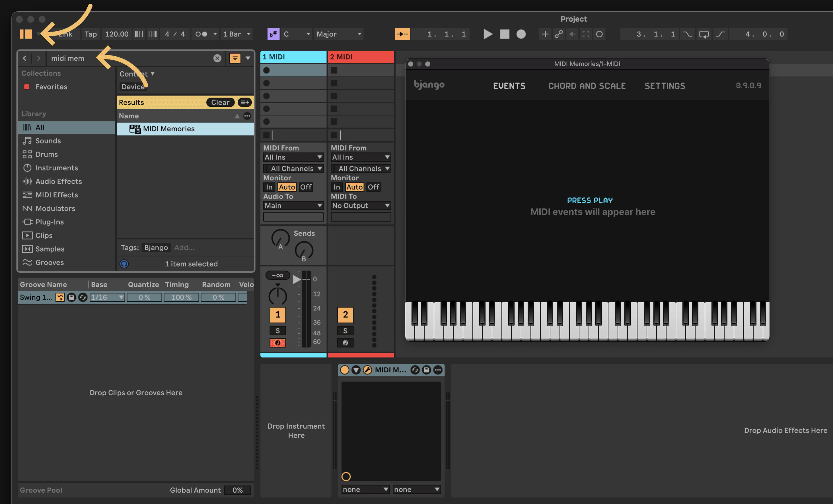The image size is (833, 504).
Task: Solo track 2 with the S button
Action: click(x=345, y=331)
